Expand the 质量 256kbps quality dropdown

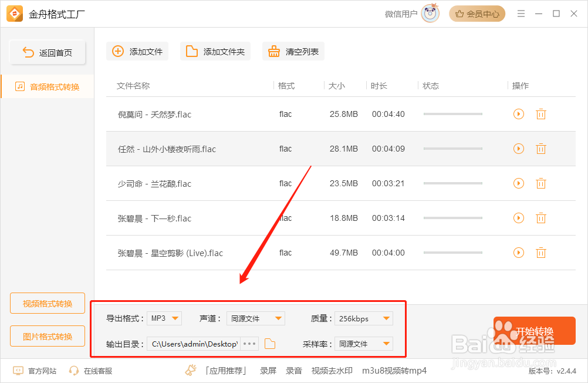pos(363,317)
